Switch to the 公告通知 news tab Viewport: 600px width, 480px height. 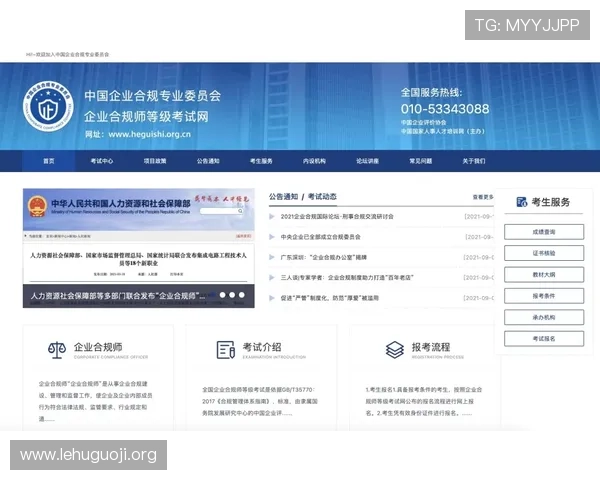[284, 197]
